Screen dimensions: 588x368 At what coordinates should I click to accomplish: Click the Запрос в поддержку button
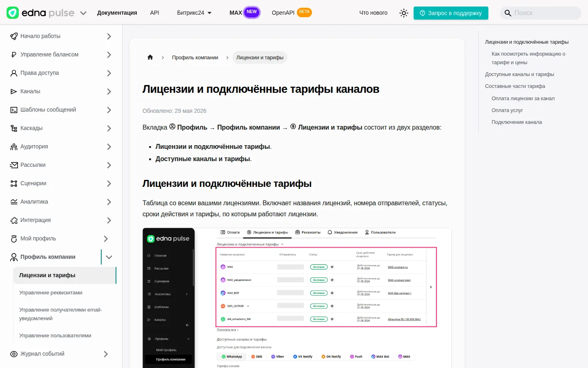(x=451, y=13)
